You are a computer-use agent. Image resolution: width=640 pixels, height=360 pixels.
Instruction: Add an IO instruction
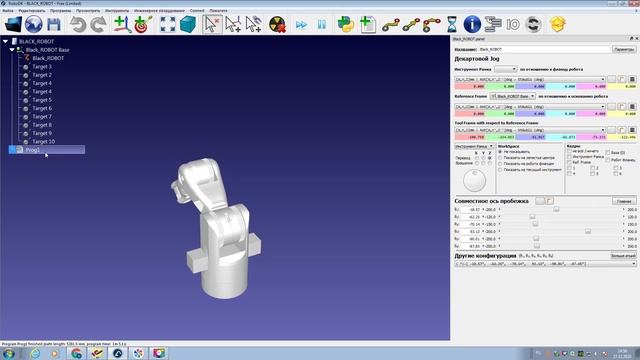pyautogui.click(x=513, y=24)
